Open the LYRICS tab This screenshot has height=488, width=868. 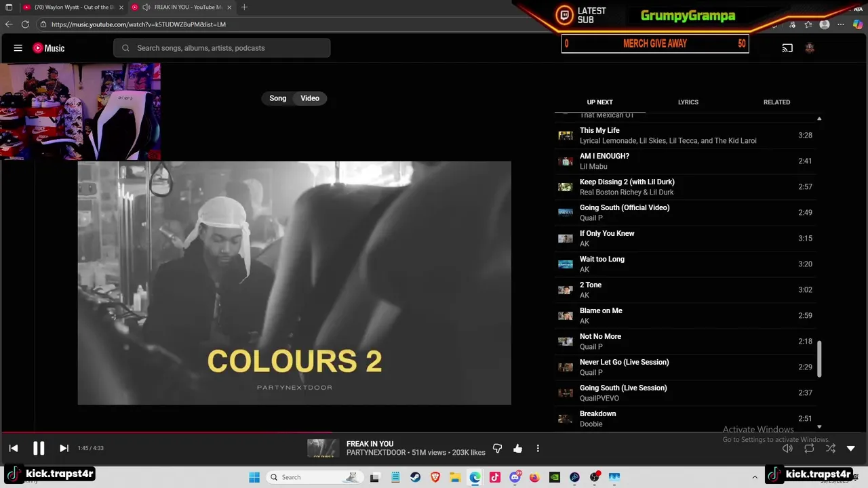pos(688,102)
